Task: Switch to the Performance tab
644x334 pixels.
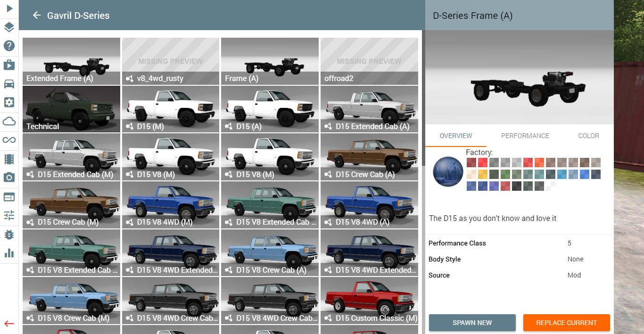Action: coord(525,136)
